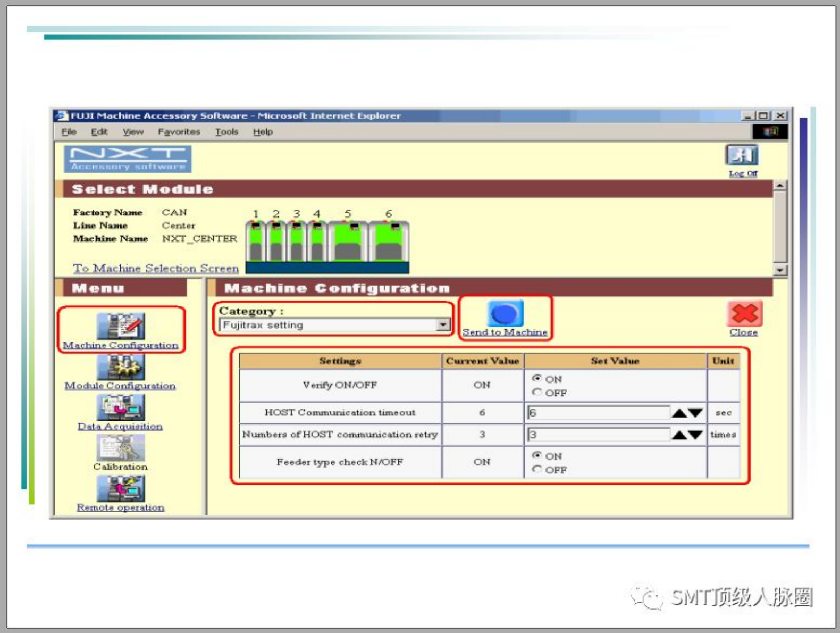840x633 pixels.
Task: Open the Module Configuration gear icon
Action: pos(121,367)
